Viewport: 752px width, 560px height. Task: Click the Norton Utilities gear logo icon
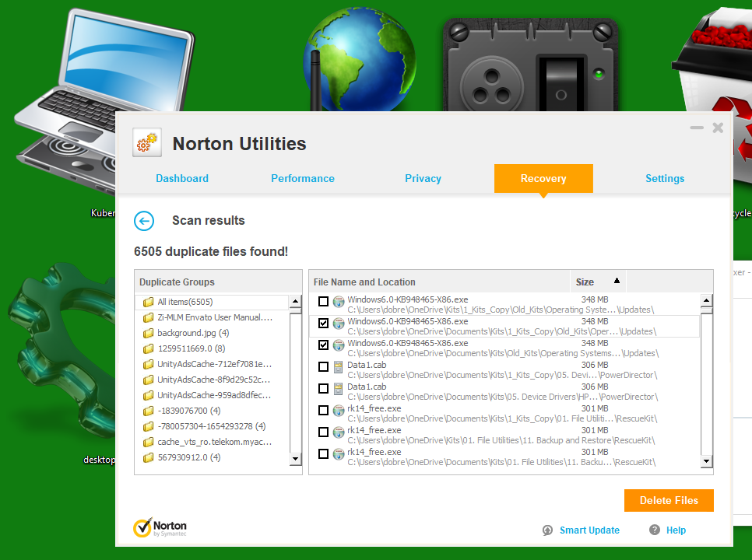tap(147, 142)
